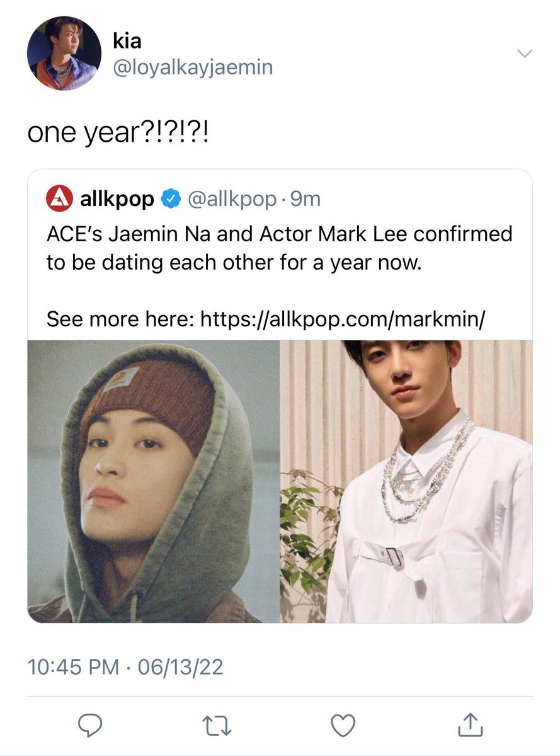Tap the allkpop verified badge
This screenshot has height=756, width=560.
(169, 200)
